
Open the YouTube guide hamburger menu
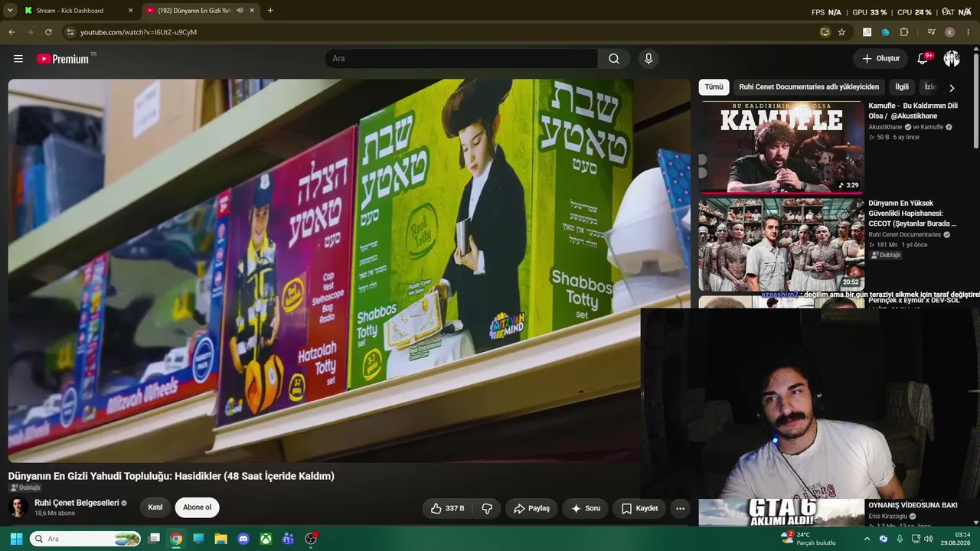pyautogui.click(x=18, y=59)
